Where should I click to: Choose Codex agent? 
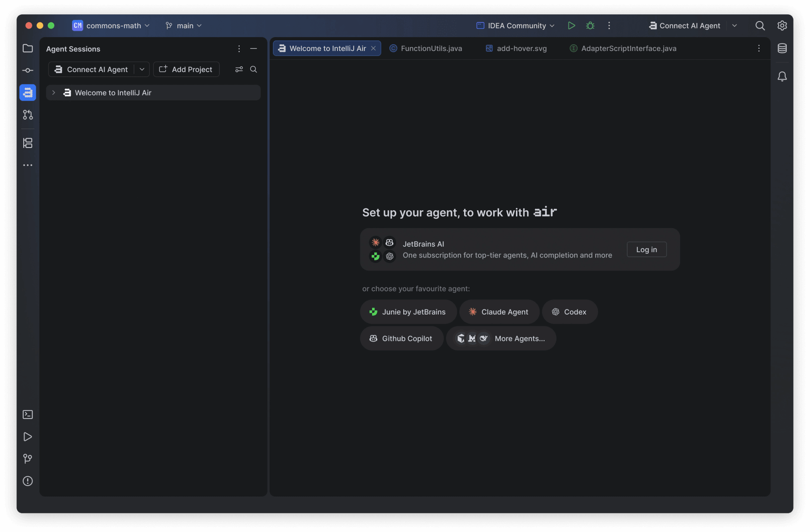(570, 312)
